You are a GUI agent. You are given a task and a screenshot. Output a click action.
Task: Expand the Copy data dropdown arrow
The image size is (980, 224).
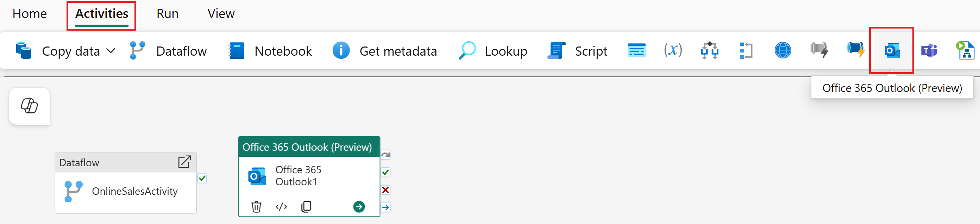[x=110, y=51]
